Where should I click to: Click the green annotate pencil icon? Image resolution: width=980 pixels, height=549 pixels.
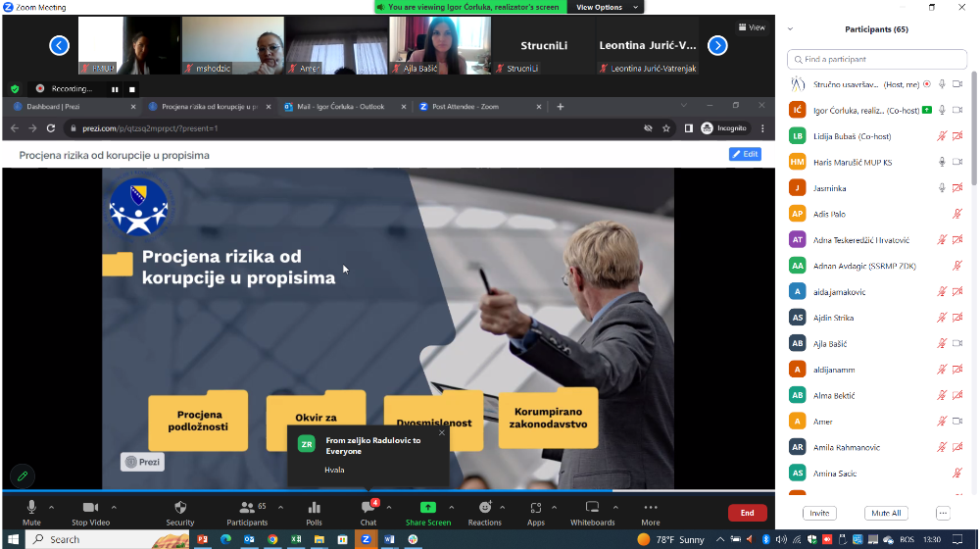(x=23, y=475)
